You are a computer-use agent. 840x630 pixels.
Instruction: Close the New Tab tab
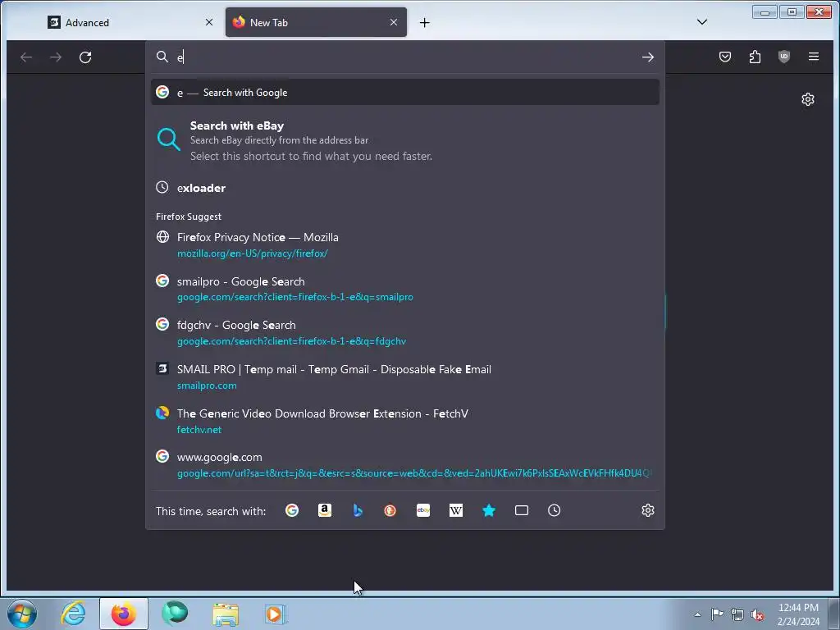(x=394, y=22)
